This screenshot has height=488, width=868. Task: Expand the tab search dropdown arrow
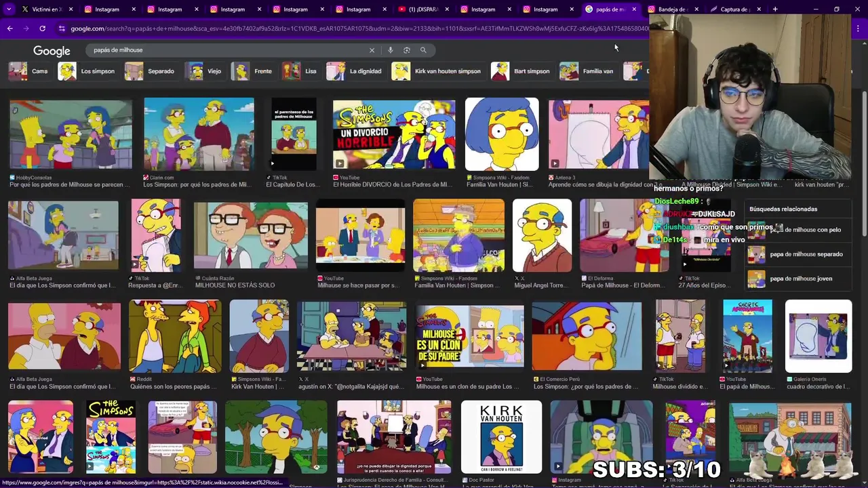tap(9, 9)
